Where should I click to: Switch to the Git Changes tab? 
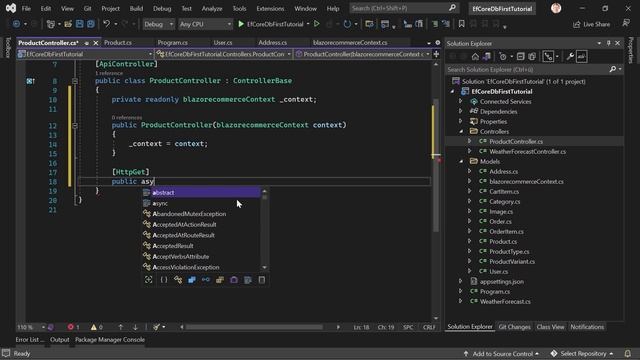point(514,327)
